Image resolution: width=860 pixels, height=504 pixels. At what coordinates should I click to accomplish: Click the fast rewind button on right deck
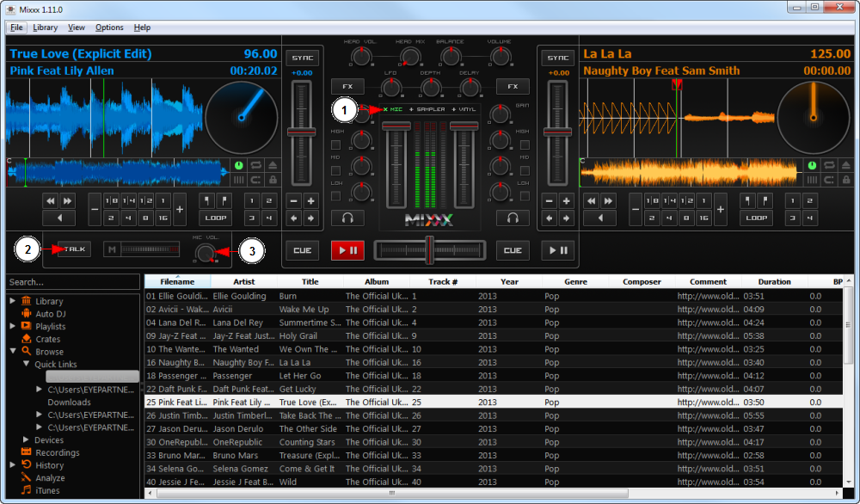(x=592, y=200)
